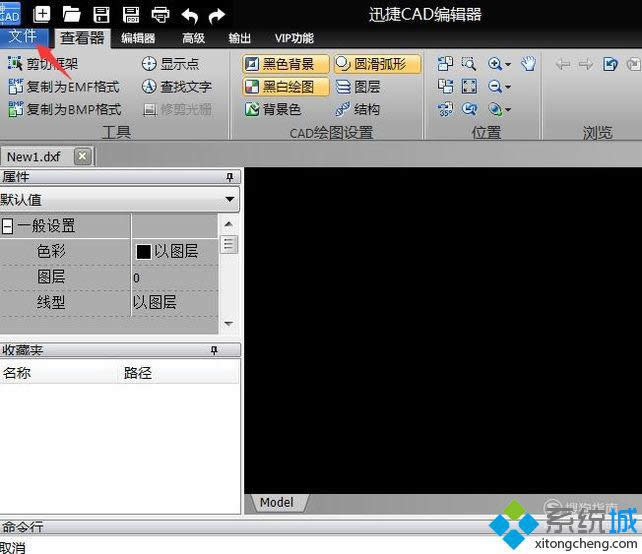
Task: Click the Save As icon
Action: click(x=131, y=15)
